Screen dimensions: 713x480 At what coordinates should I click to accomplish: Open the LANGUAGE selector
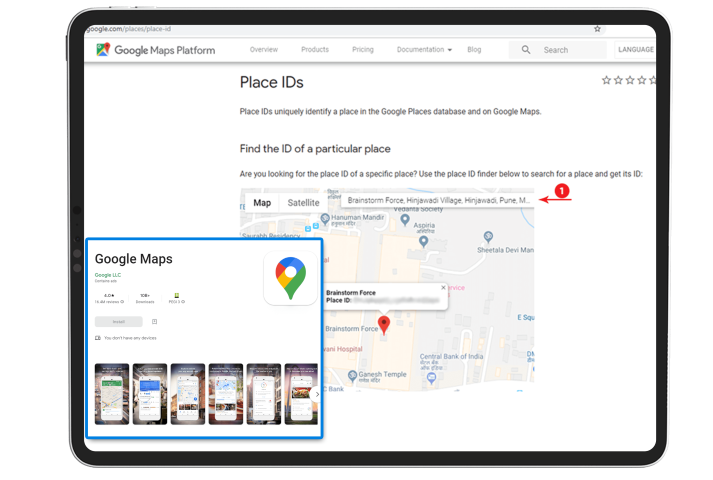point(636,50)
